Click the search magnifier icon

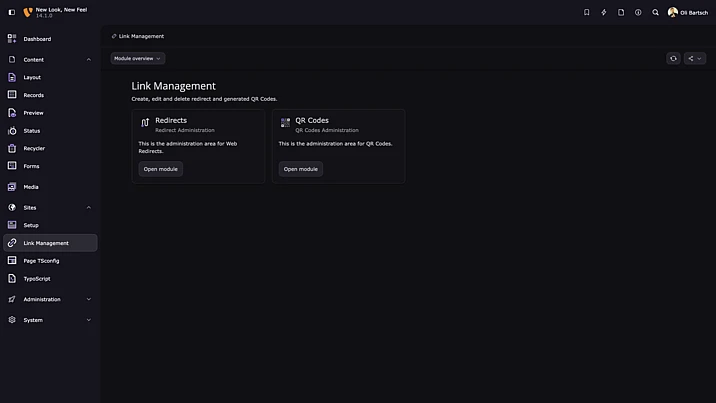656,12
